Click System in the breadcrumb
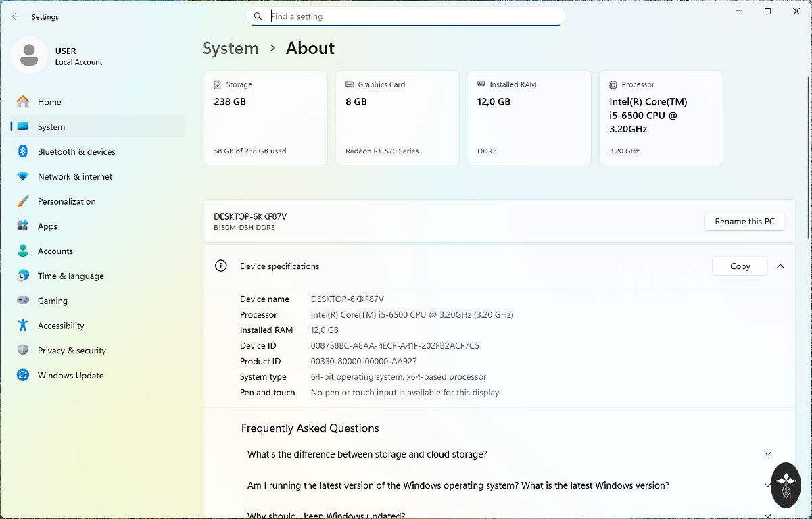812x519 pixels. click(x=231, y=49)
